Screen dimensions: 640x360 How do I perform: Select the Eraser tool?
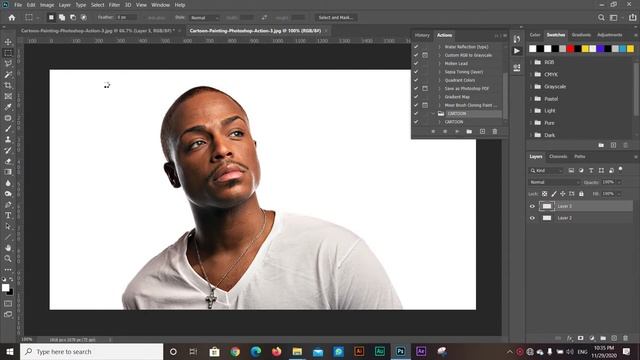8,161
